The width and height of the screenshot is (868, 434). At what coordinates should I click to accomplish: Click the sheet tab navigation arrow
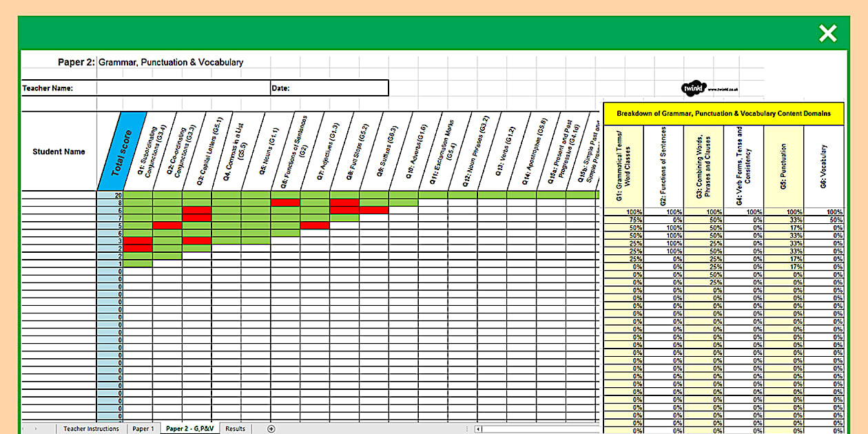point(37,428)
